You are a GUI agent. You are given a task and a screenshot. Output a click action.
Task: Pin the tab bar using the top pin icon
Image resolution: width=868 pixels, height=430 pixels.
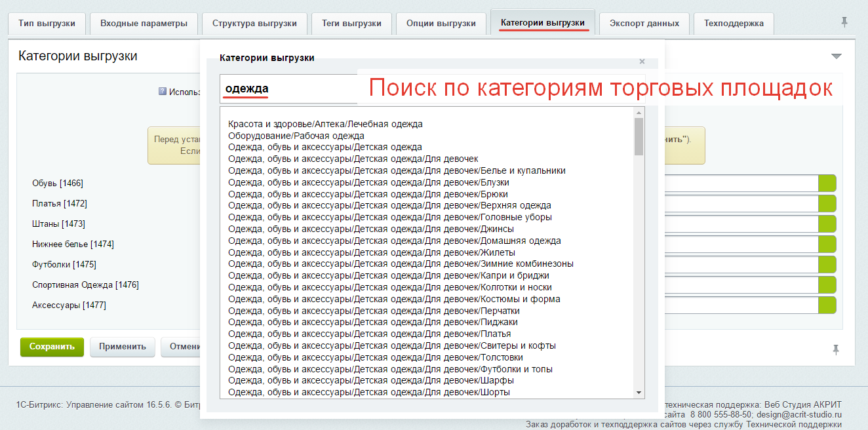tap(844, 23)
